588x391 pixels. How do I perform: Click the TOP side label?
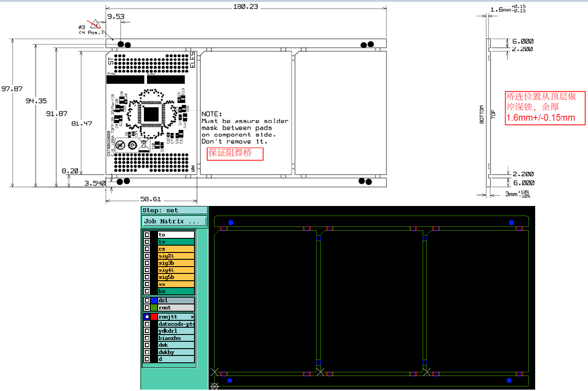point(492,114)
